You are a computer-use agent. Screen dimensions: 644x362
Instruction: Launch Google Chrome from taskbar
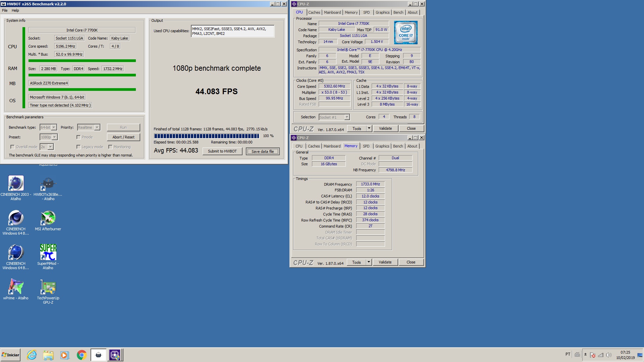tap(82, 355)
